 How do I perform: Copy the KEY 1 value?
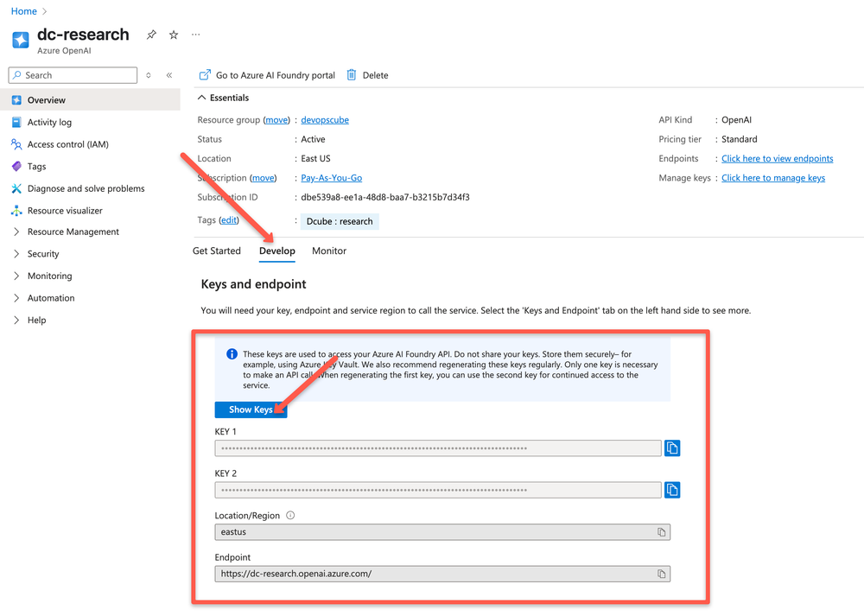pyautogui.click(x=672, y=448)
